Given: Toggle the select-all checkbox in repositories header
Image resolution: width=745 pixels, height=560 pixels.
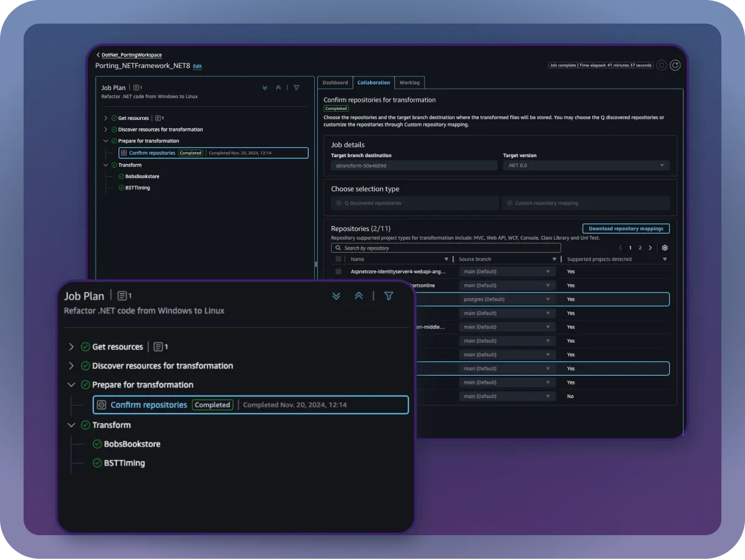Looking at the screenshot, I should tap(338, 260).
